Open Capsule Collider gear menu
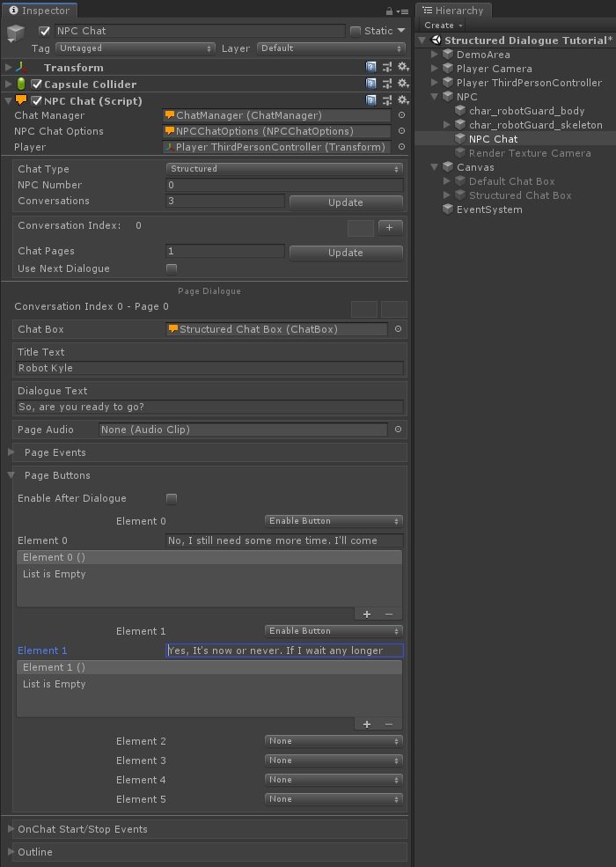This screenshot has width=616, height=867. 404,84
